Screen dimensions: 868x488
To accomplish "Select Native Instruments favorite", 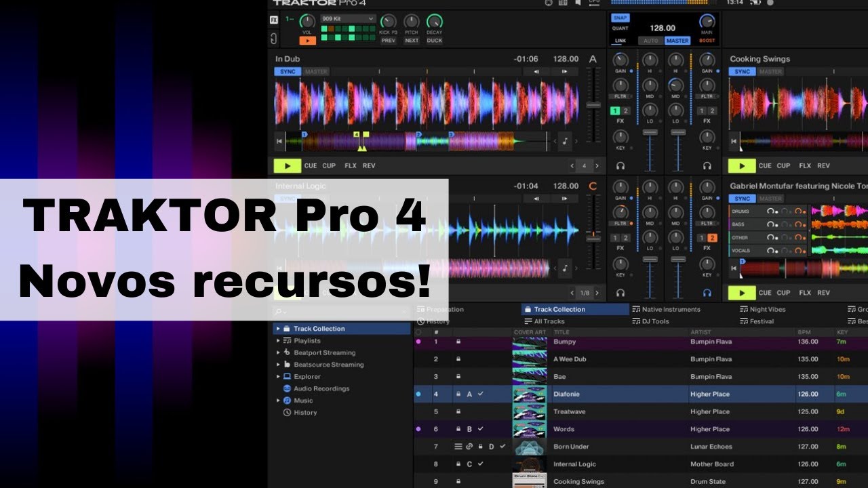I will (x=666, y=309).
